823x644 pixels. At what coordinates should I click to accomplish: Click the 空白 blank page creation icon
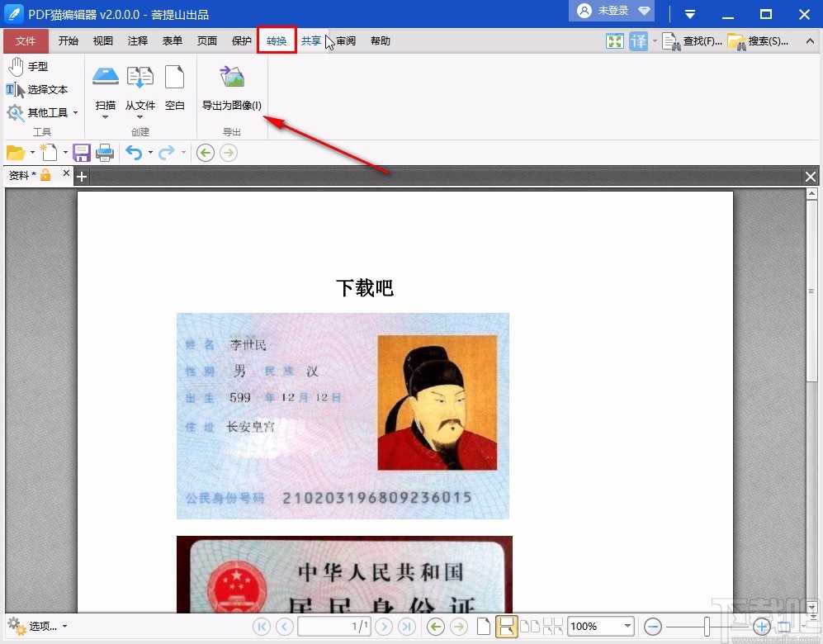(175, 78)
